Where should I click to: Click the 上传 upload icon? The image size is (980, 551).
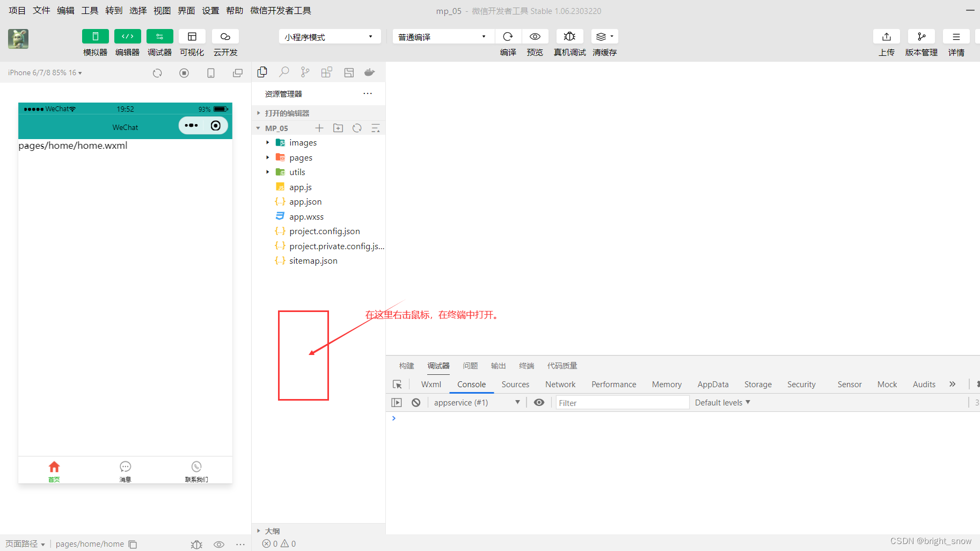pos(886,36)
